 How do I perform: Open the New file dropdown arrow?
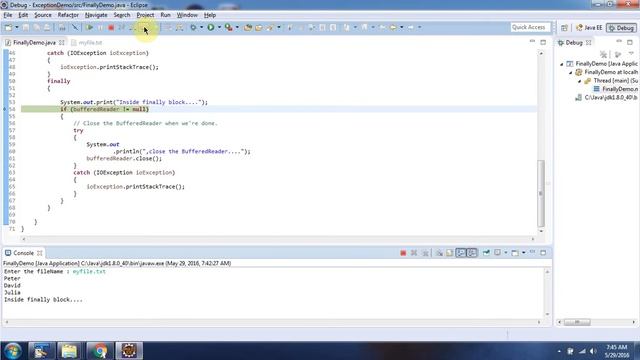17,27
